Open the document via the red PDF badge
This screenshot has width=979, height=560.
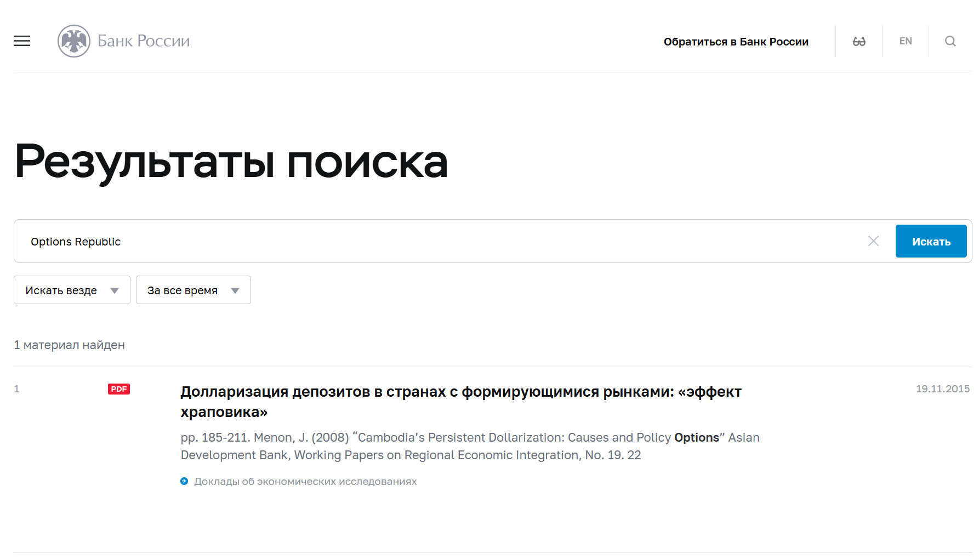click(119, 389)
